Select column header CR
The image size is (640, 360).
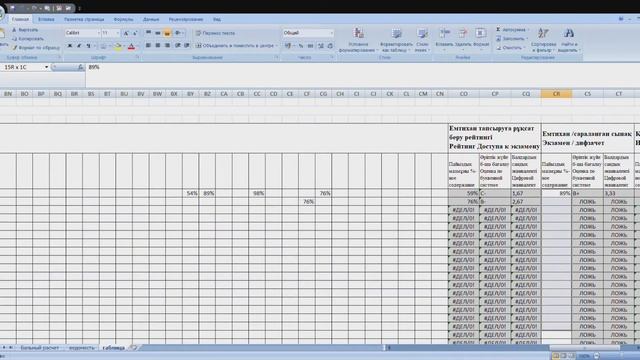click(556, 94)
